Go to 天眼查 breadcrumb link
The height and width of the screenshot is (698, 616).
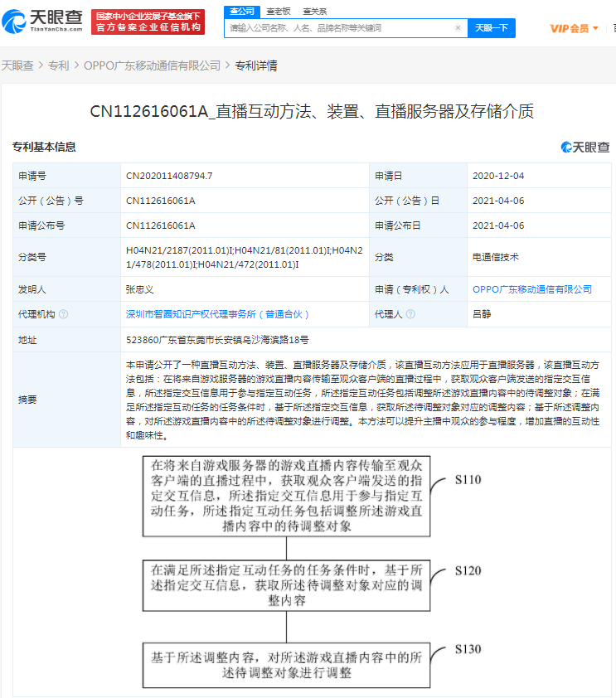[x=17, y=65]
